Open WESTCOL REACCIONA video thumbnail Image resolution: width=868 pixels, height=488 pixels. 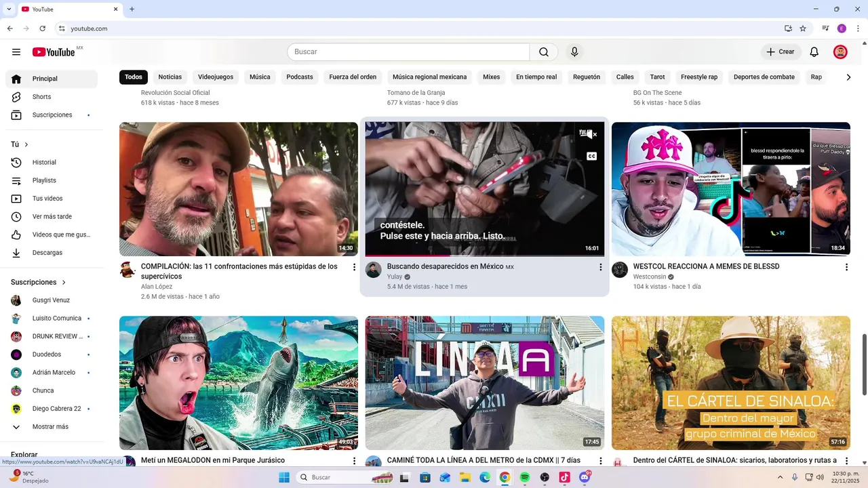(x=731, y=189)
